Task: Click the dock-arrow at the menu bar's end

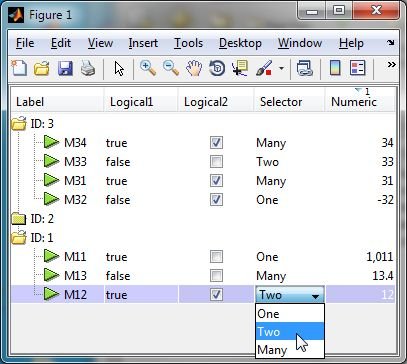Action: tap(390, 43)
